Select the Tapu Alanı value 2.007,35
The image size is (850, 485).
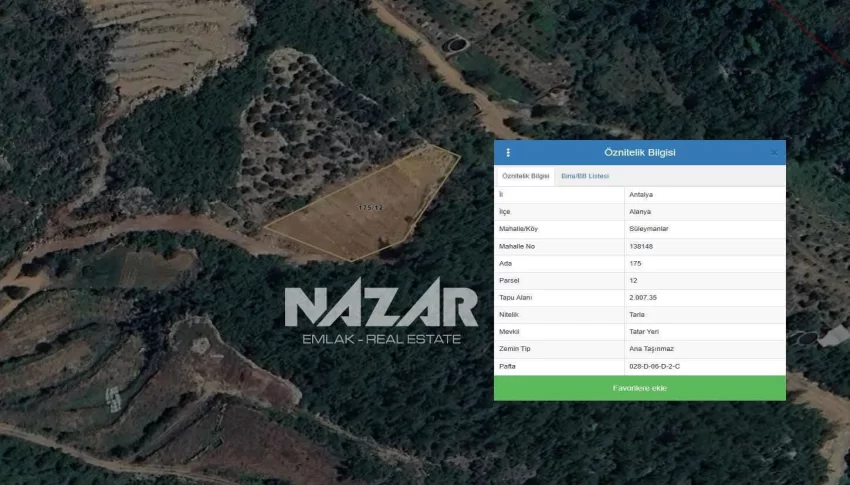point(643,298)
